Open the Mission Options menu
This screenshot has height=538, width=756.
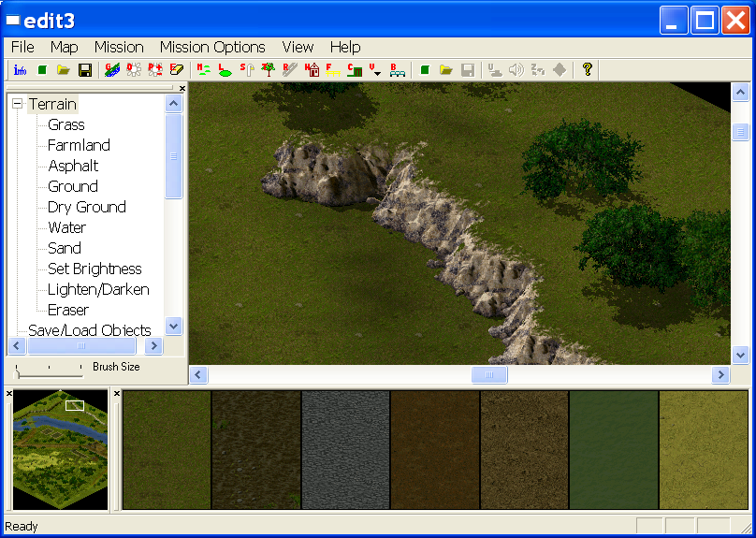212,47
